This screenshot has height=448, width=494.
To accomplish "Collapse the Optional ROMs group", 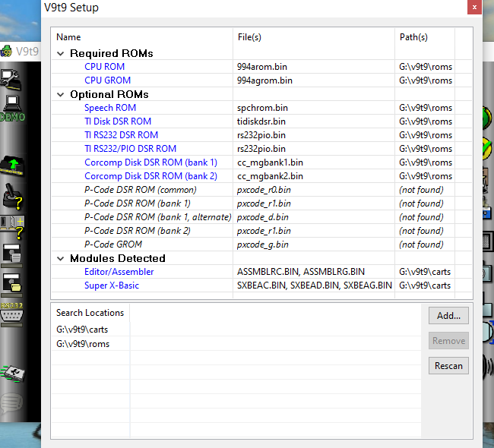I will 61,94.
